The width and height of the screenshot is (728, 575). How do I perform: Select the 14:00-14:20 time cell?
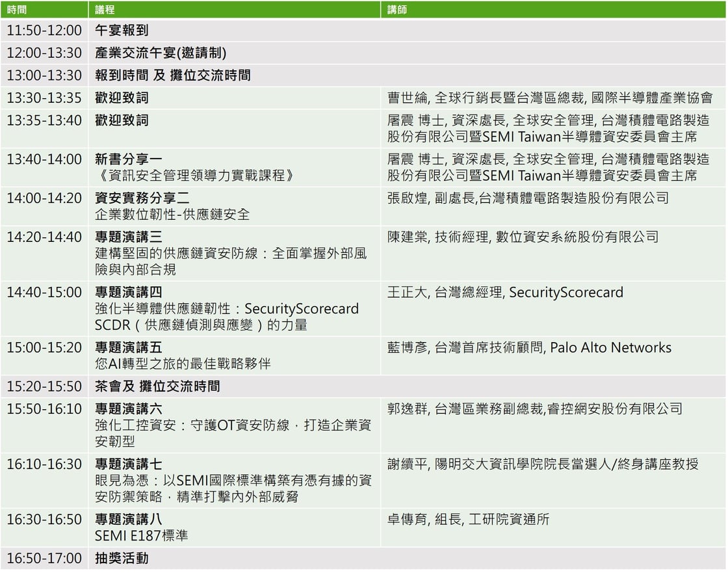point(44,206)
